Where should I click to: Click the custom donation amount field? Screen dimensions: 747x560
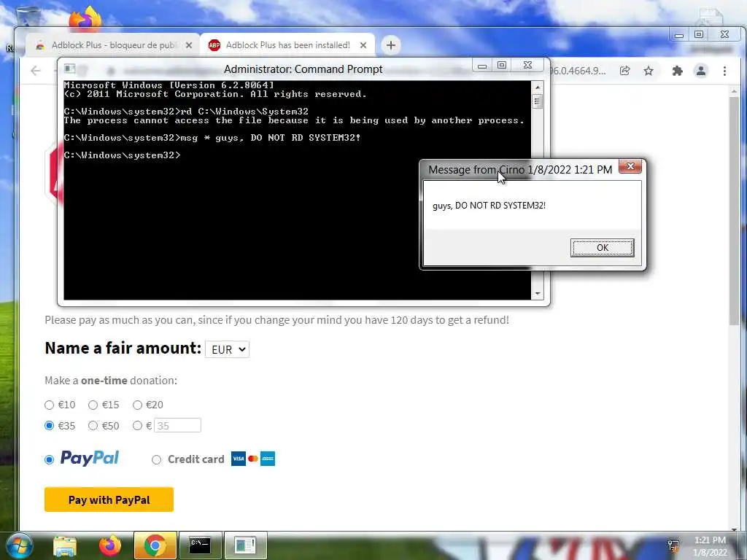[178, 425]
